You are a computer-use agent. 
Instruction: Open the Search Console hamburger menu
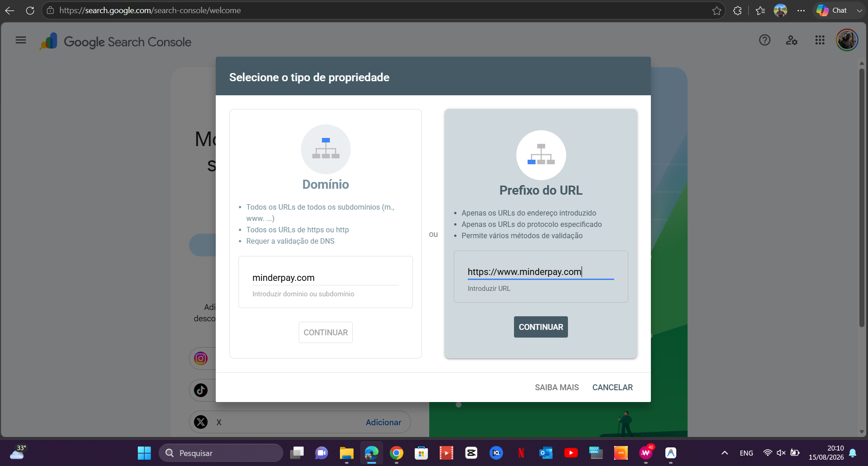21,40
